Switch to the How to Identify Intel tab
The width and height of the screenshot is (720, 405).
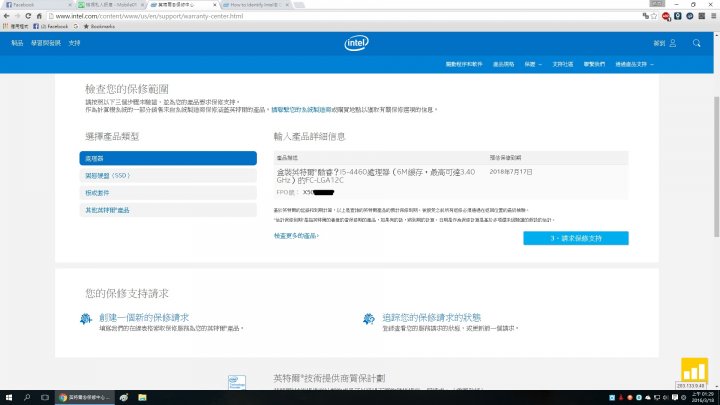point(255,5)
